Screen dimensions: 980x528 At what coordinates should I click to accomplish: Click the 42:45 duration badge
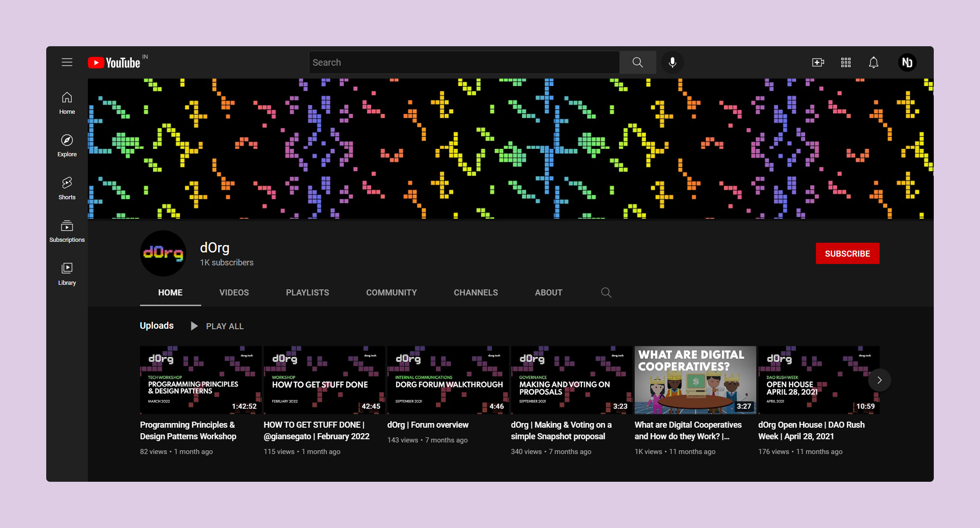371,406
